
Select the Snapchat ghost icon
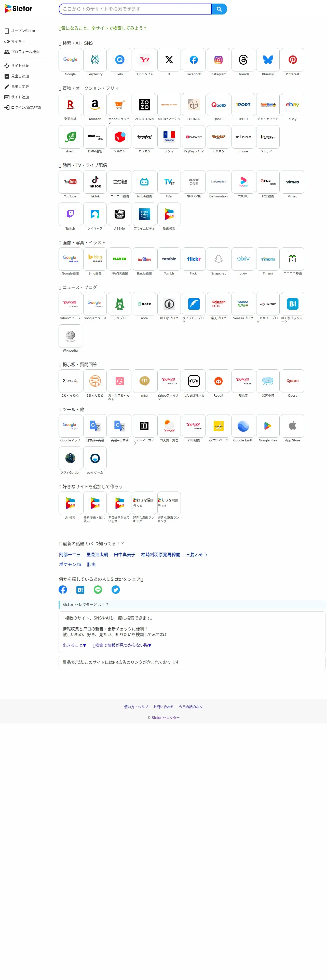point(219,259)
